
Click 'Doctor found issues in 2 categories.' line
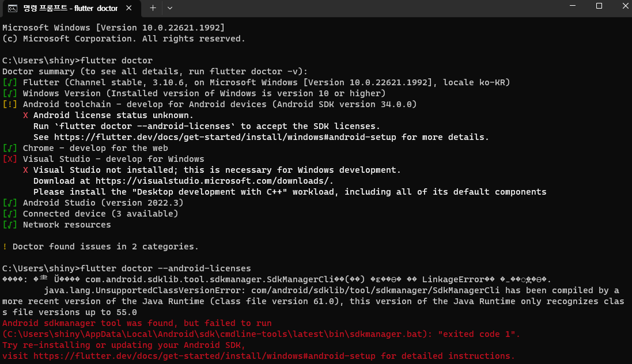point(100,247)
